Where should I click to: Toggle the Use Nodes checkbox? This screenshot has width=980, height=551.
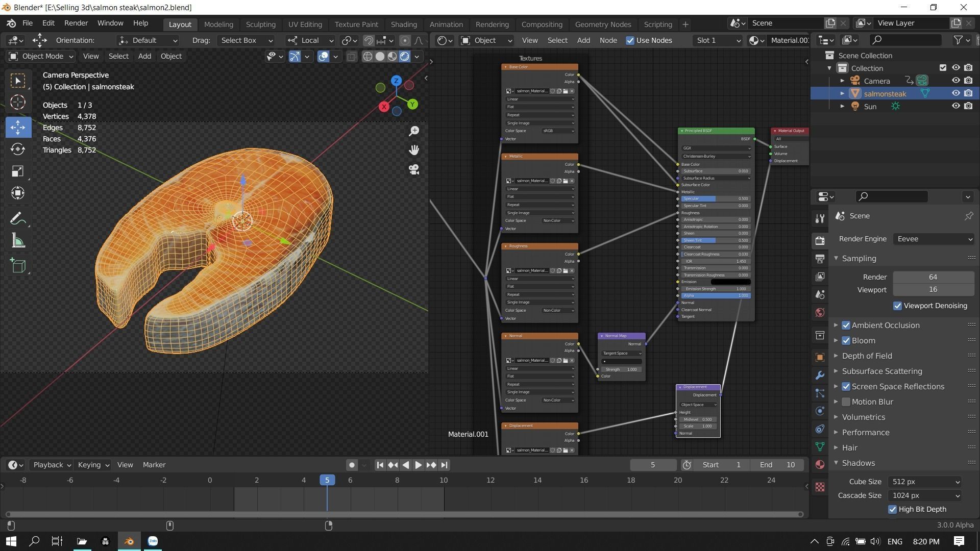tap(630, 40)
